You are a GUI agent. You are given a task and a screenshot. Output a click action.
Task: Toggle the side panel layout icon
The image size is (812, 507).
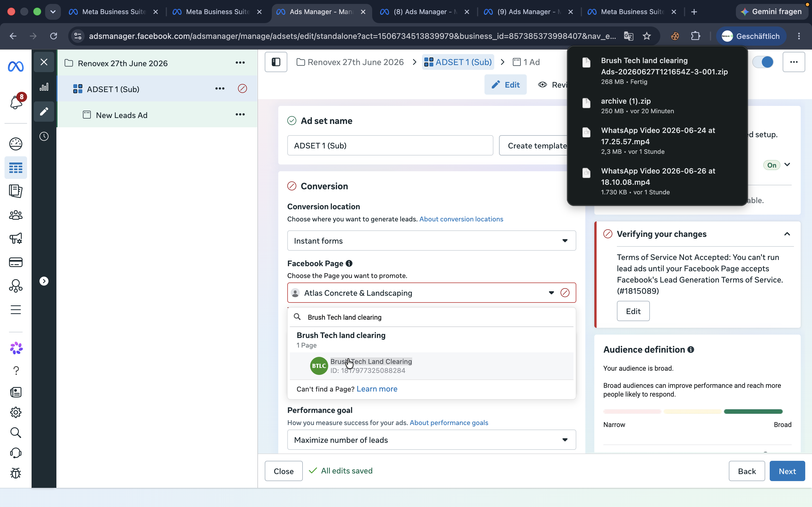[x=276, y=62]
